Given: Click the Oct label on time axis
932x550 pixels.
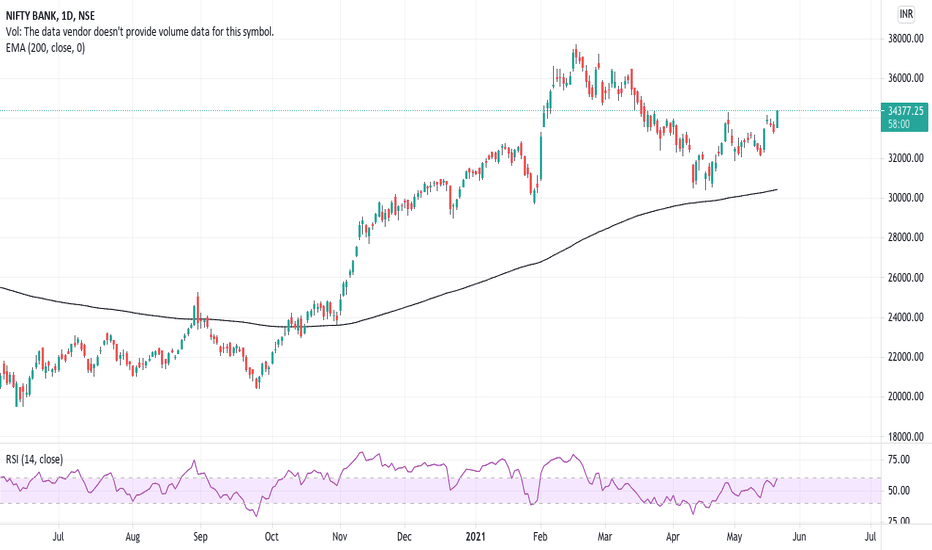Looking at the screenshot, I should pos(271,536).
